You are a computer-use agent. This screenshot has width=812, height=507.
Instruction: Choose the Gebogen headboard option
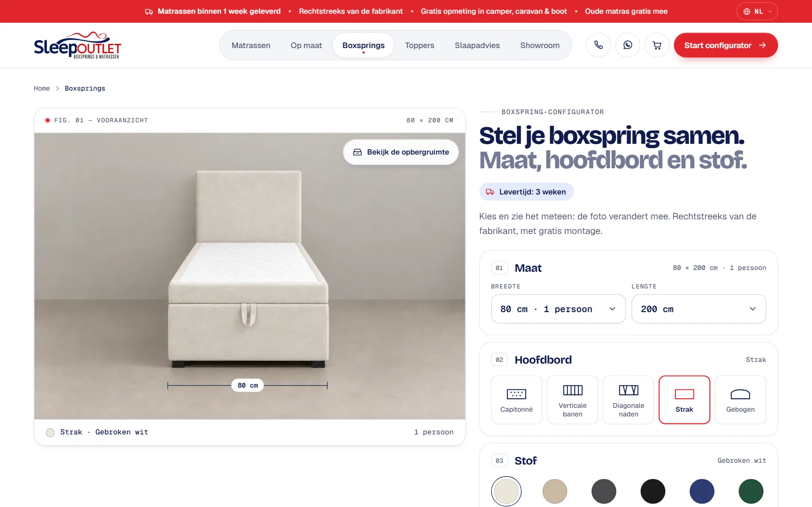click(740, 400)
